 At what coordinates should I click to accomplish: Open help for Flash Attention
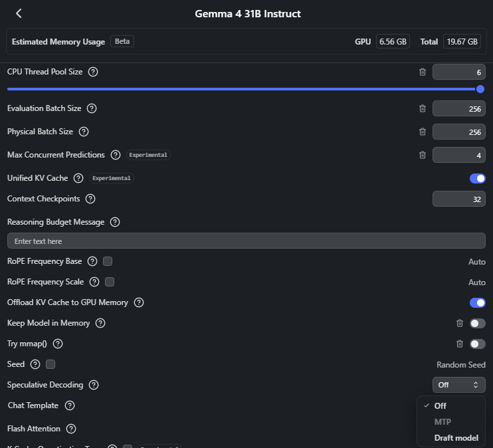click(70, 429)
